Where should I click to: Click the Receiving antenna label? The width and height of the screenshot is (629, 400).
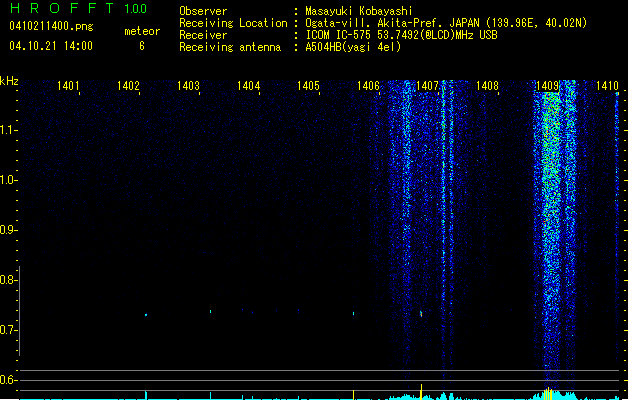pos(230,47)
